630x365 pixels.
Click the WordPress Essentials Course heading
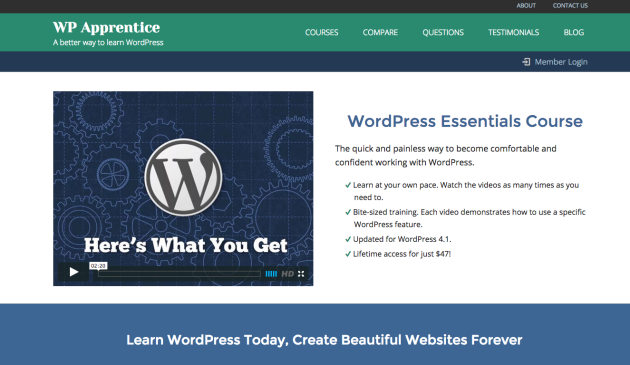point(465,121)
